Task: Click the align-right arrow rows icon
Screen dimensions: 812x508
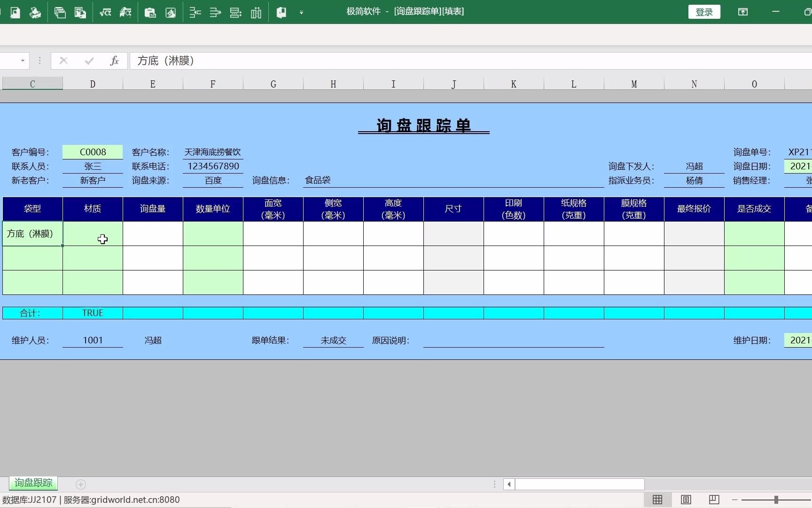Action: [215, 12]
